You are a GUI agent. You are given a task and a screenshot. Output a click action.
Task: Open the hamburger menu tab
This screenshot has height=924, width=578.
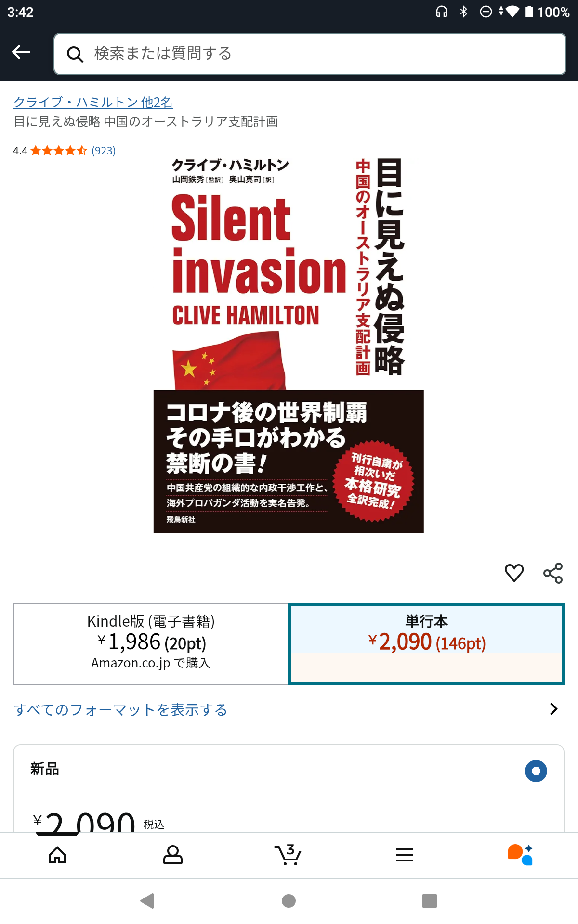click(x=405, y=855)
